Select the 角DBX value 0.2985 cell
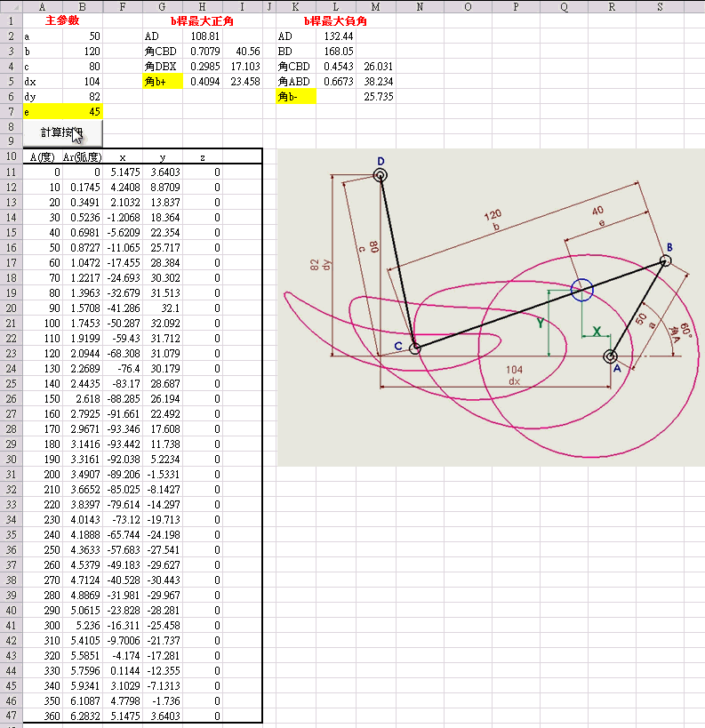 click(203, 67)
